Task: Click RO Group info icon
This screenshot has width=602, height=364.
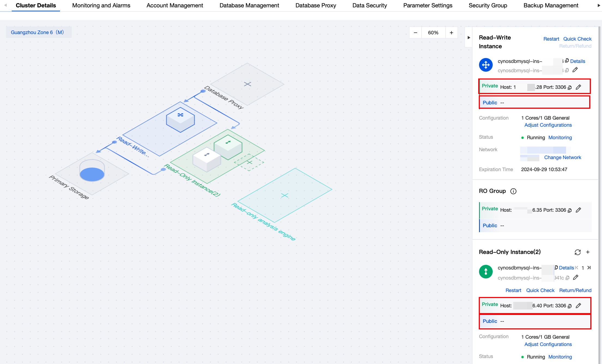Action: coord(513,191)
